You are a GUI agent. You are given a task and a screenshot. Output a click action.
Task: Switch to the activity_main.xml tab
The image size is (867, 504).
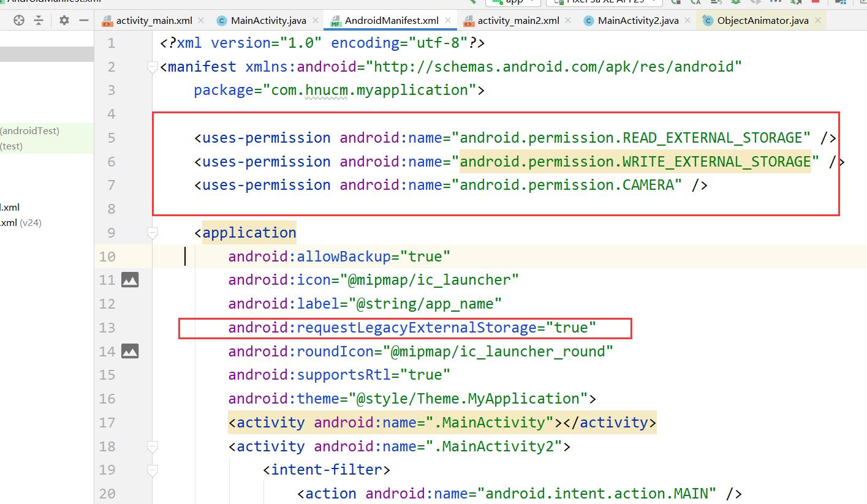tap(154, 20)
